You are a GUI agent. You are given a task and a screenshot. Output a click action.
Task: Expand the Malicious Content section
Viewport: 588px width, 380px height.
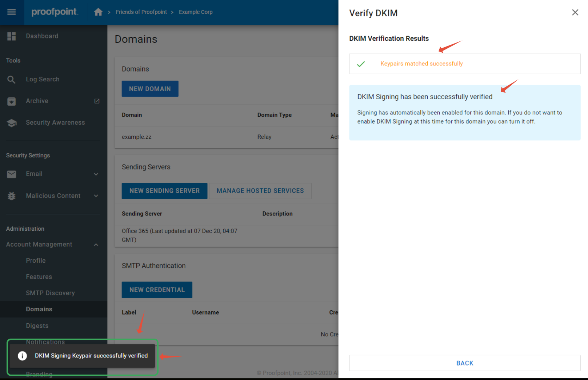[96, 196]
